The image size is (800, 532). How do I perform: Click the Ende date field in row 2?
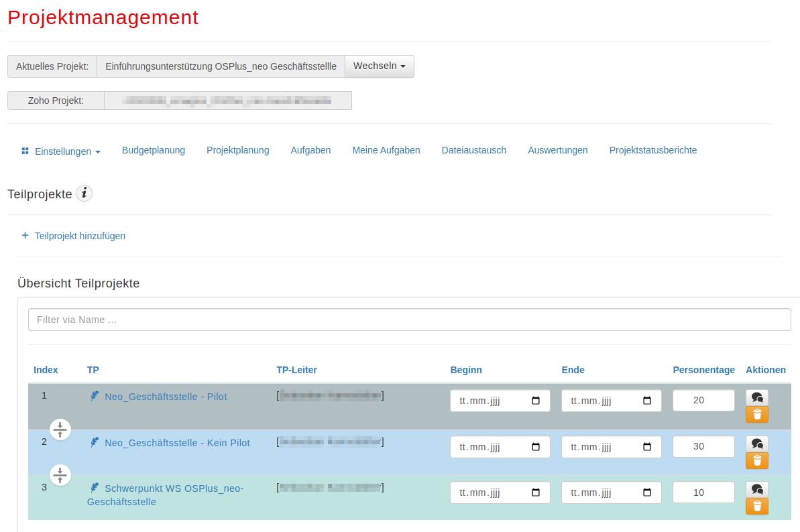(x=611, y=447)
